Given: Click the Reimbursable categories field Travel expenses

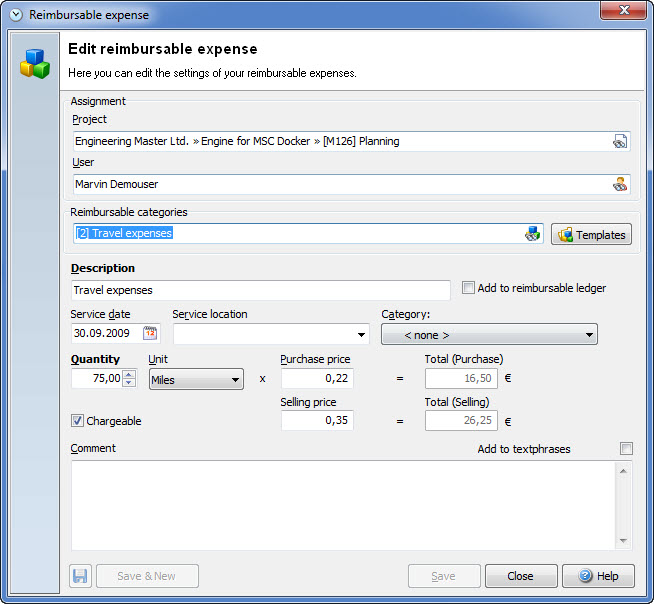Looking at the screenshot, I should [x=308, y=234].
